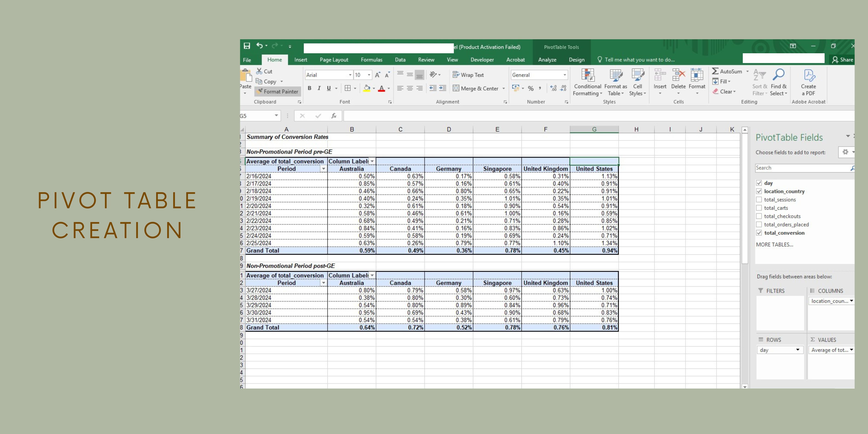Switch to the Data tab
The width and height of the screenshot is (868, 434).
click(400, 60)
